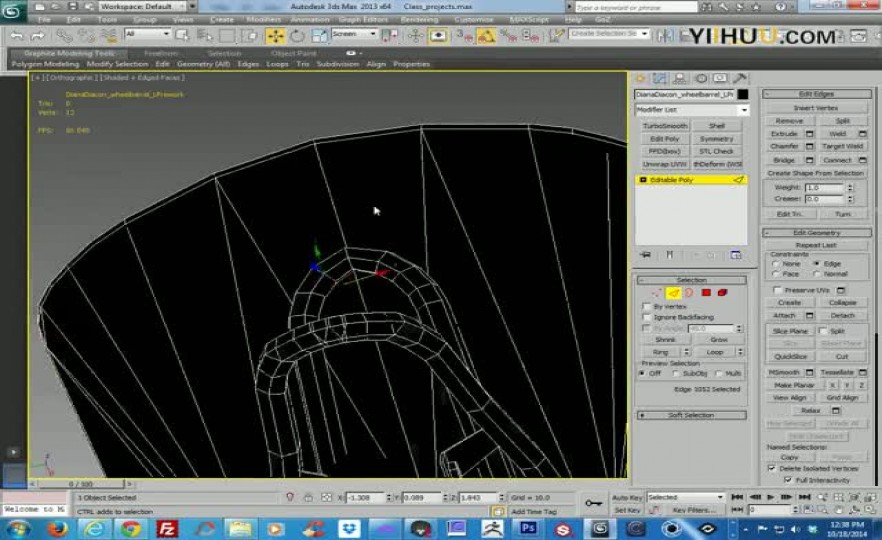Toggle Delete Isolated Vertices checkbox
The width and height of the screenshot is (882, 540).
pos(772,469)
